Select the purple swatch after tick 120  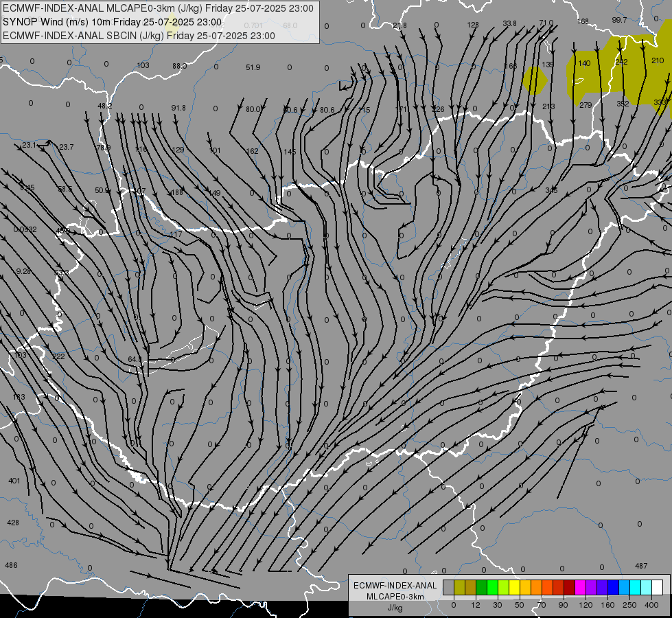tap(592, 587)
